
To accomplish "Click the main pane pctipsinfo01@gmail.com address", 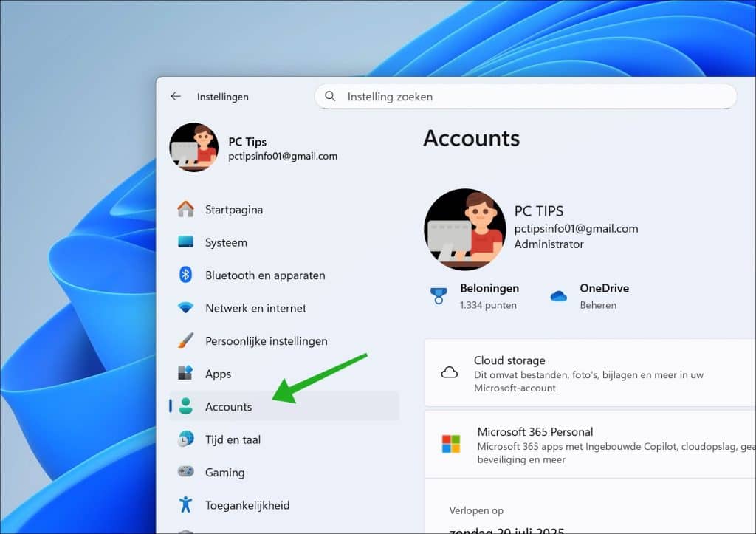I will tap(576, 229).
